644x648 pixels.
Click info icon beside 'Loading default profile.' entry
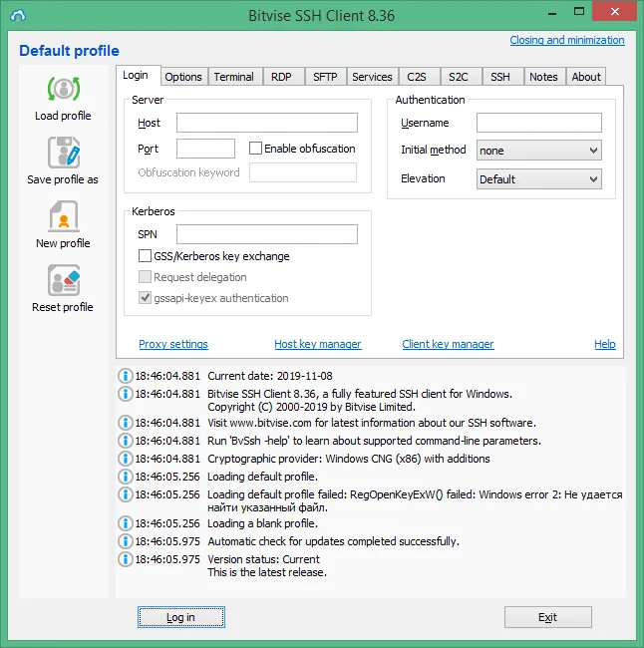click(125, 477)
